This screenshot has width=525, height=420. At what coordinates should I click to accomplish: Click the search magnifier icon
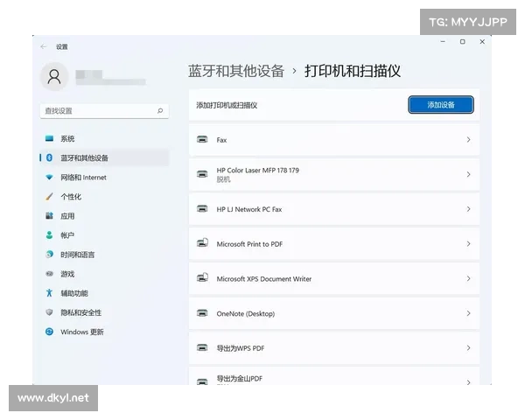[x=160, y=111]
